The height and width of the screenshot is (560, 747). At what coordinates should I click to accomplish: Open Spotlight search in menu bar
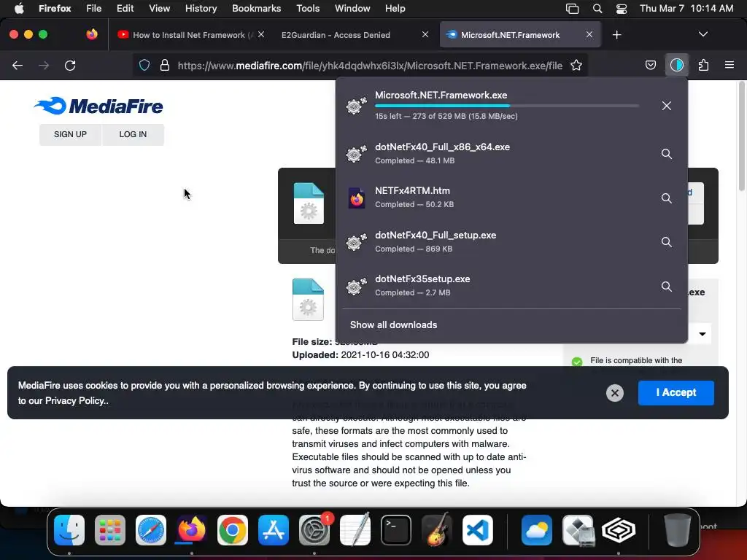pyautogui.click(x=597, y=9)
